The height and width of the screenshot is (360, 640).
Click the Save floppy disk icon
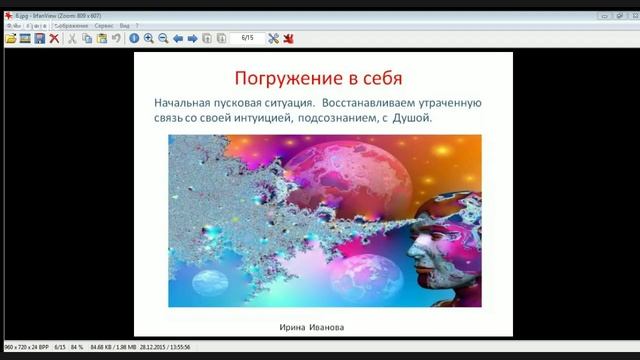40,38
